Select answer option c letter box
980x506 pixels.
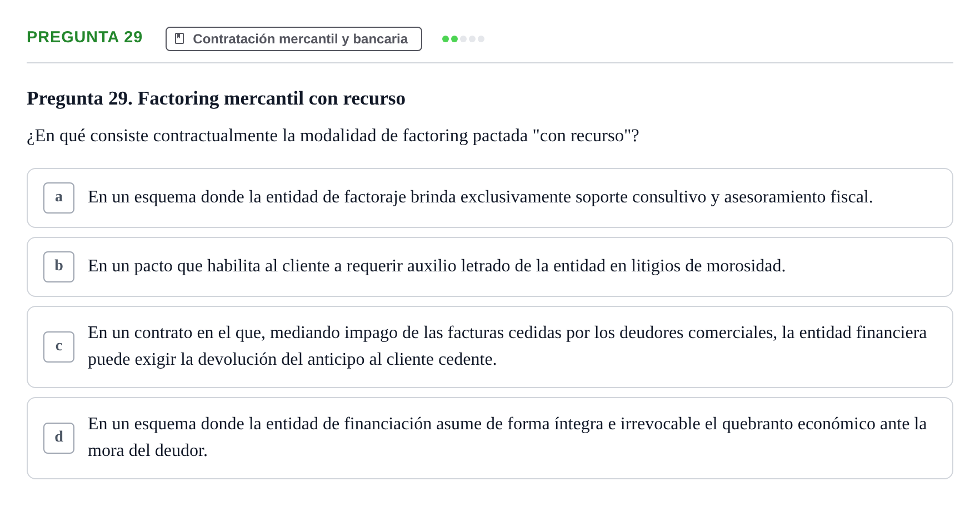tap(59, 347)
